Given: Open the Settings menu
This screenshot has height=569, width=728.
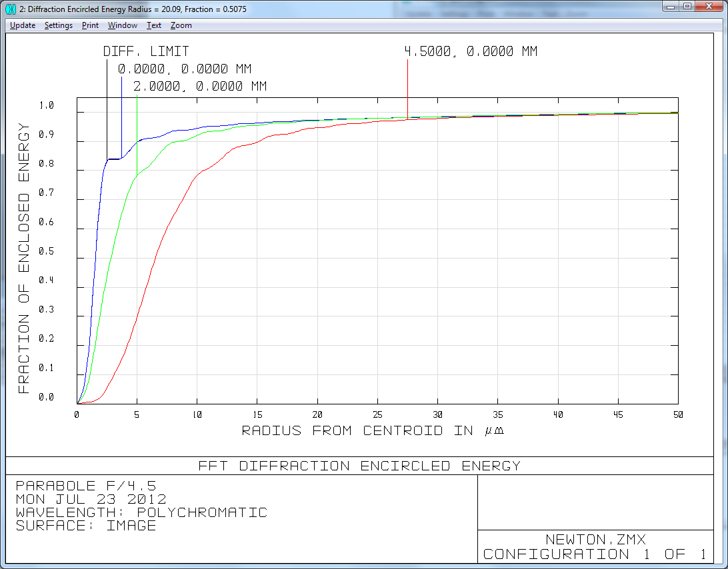Looking at the screenshot, I should click(58, 25).
